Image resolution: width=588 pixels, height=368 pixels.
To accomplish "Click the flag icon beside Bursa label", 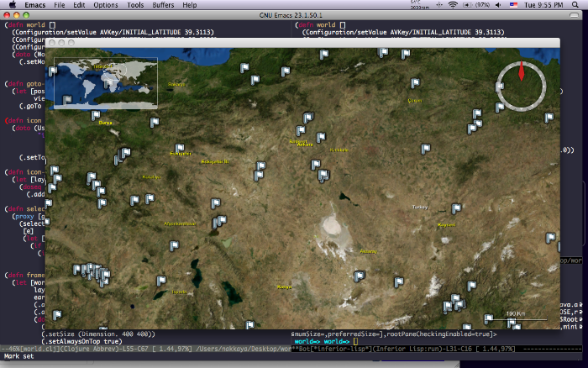I will [x=96, y=115].
